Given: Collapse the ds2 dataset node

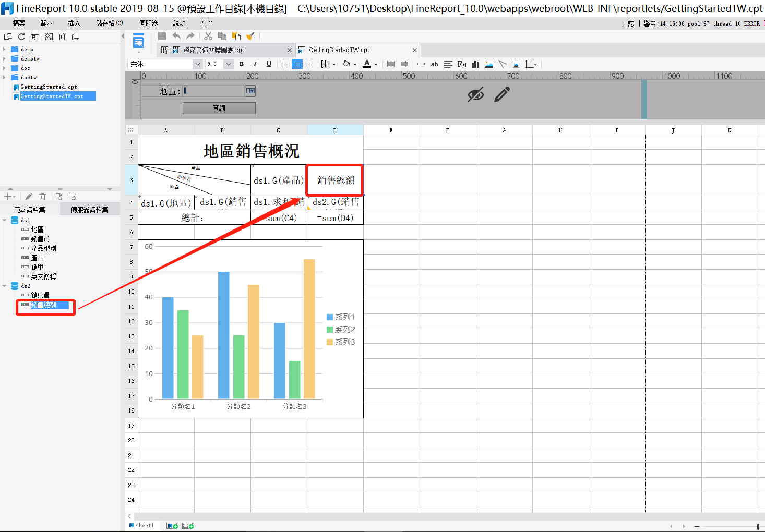Looking at the screenshot, I should [5, 286].
